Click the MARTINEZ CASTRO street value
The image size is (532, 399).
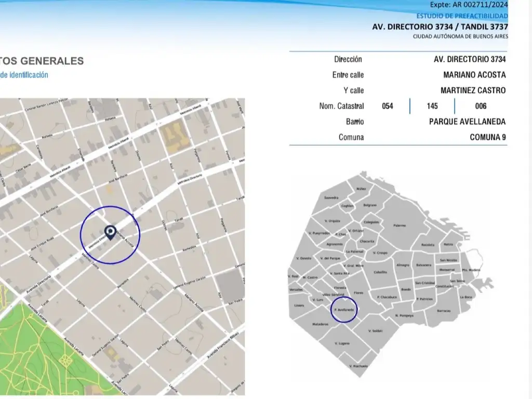tap(473, 90)
